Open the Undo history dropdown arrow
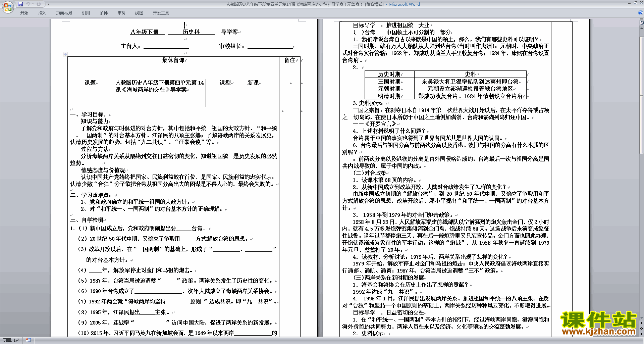This screenshot has width=644, height=344. click(33, 4)
